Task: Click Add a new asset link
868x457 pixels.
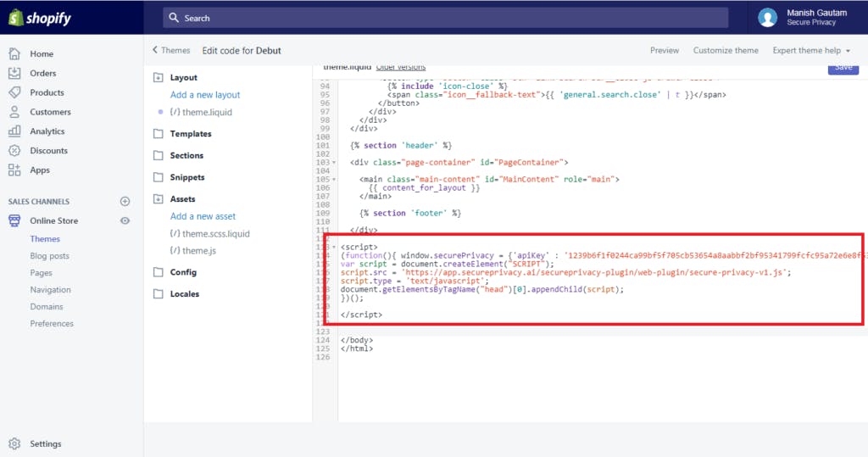Action: coord(203,216)
